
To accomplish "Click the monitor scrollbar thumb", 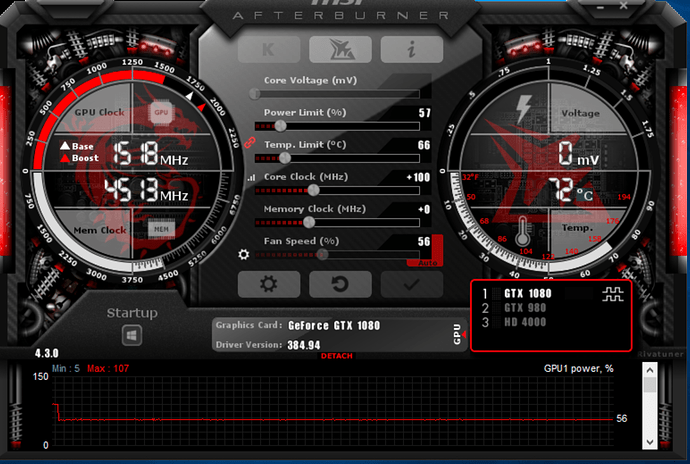I will pos(650,385).
